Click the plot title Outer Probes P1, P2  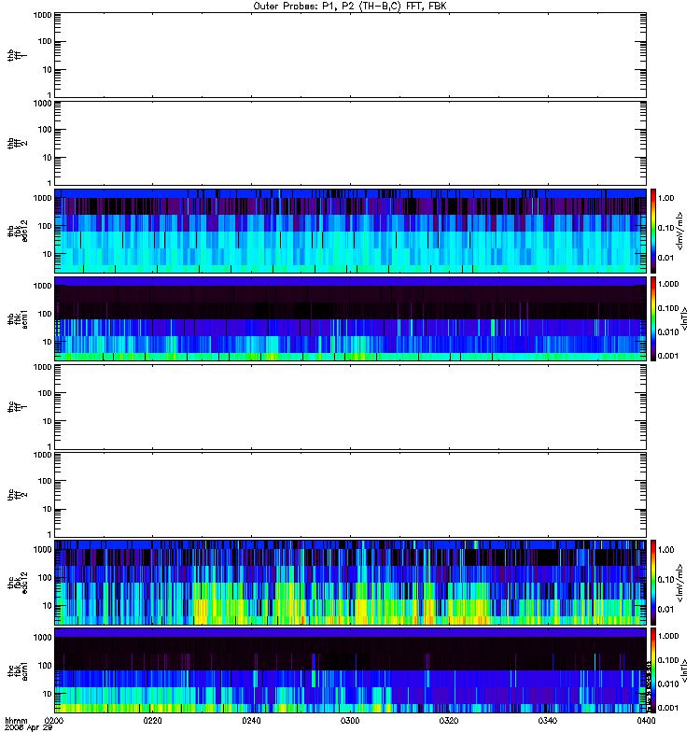[x=350, y=7]
